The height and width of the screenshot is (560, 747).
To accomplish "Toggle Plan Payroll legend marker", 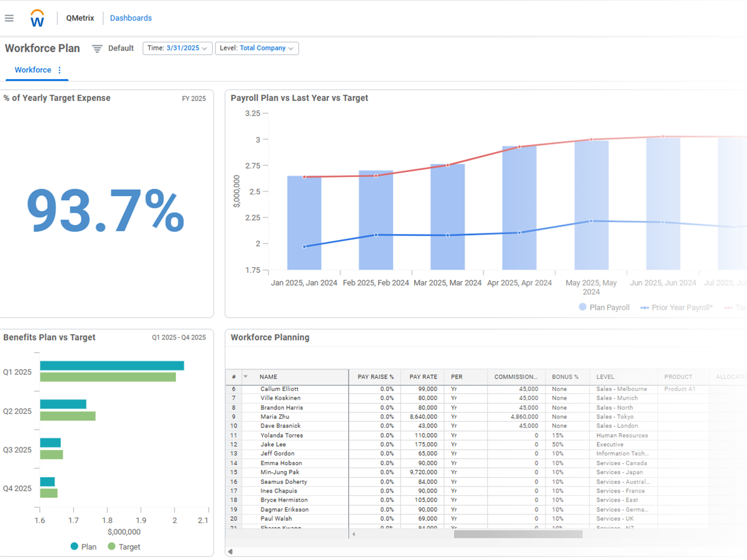I will coord(583,307).
